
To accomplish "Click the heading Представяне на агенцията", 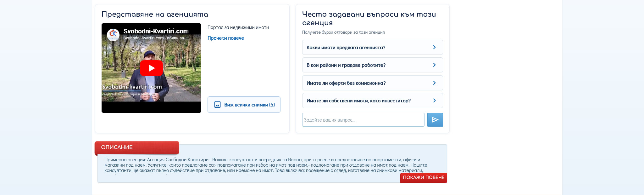I will pos(155,14).
